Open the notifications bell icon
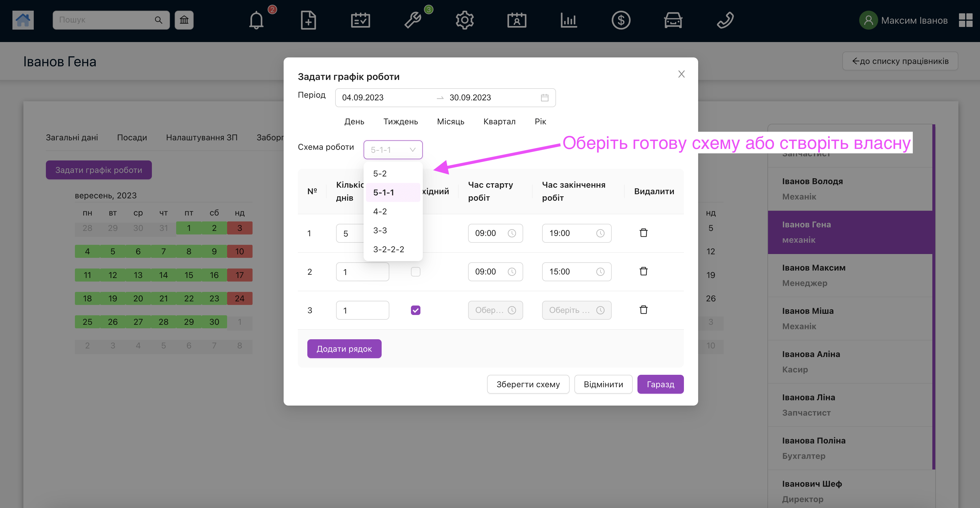980x508 pixels. pyautogui.click(x=256, y=20)
